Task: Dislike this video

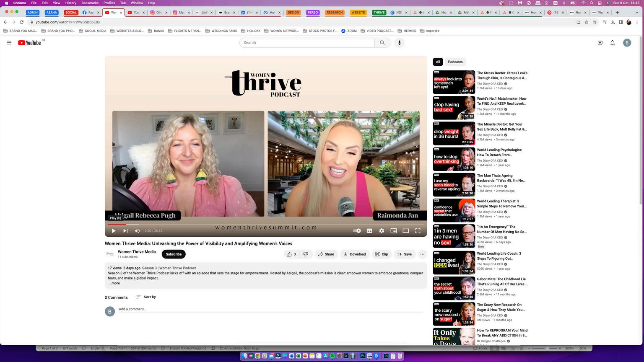Action: [x=306, y=254]
